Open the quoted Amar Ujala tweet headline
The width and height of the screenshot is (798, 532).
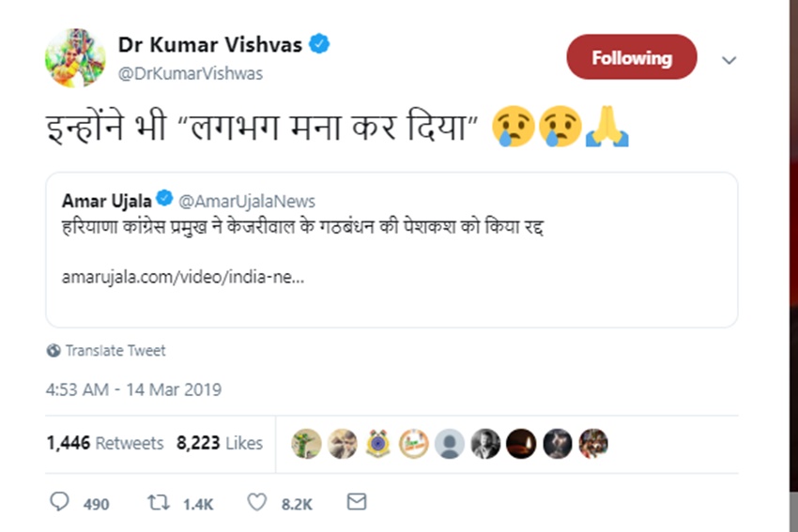point(303,228)
